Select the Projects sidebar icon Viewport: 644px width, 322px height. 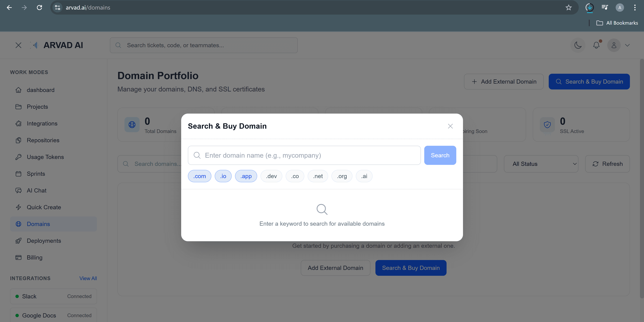(x=18, y=107)
